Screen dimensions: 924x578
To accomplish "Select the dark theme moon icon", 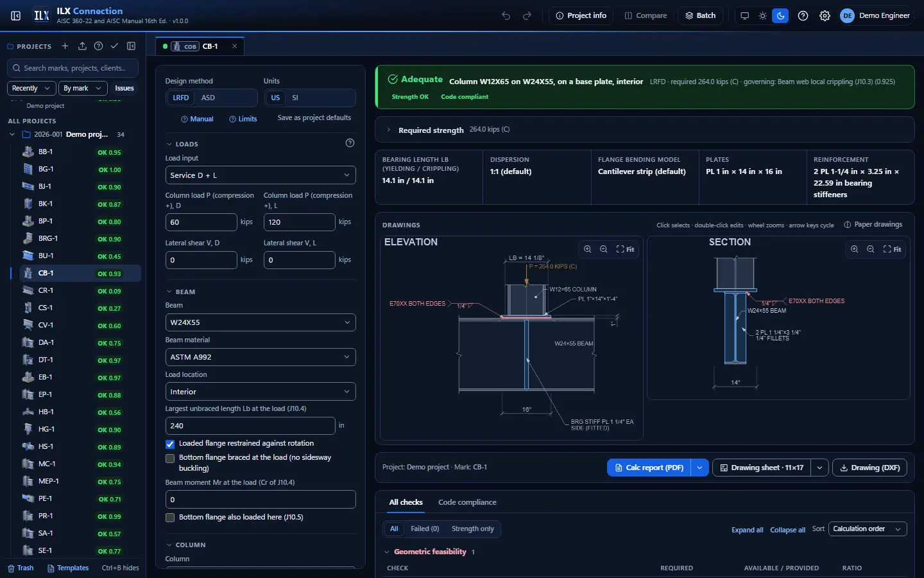I will [x=780, y=15].
